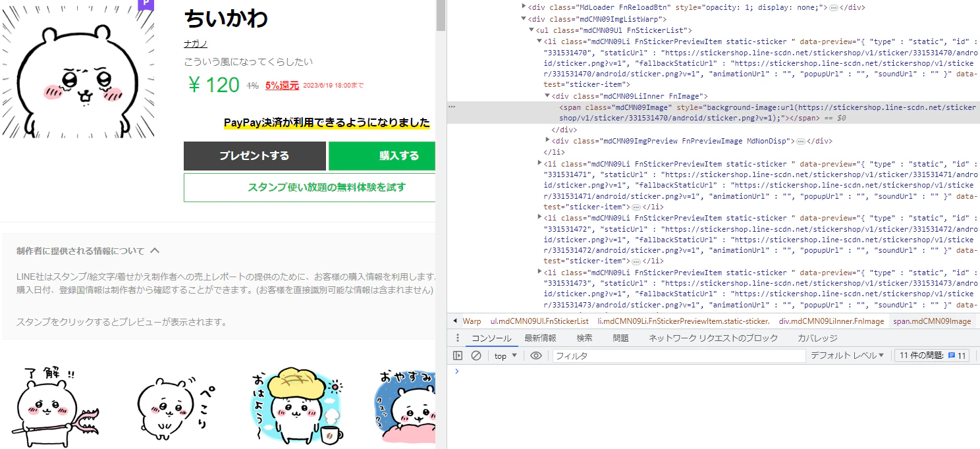Collapse the mdCMN09ImgListWarp div node
The image size is (980, 449).
click(524, 19)
